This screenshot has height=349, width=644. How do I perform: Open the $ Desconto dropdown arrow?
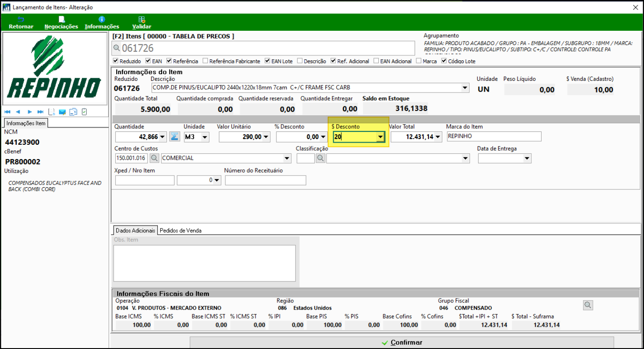[381, 137]
